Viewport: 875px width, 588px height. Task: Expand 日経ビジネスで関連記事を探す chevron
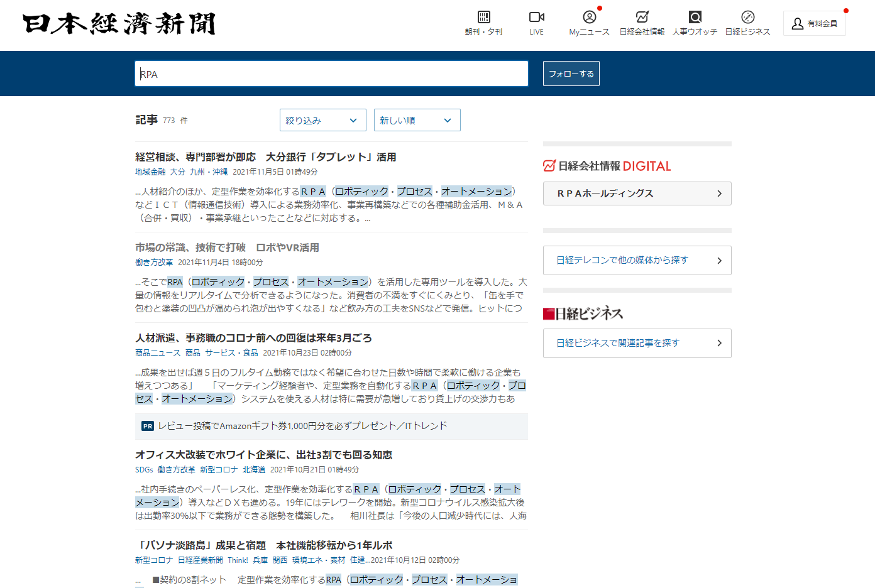[x=720, y=343]
